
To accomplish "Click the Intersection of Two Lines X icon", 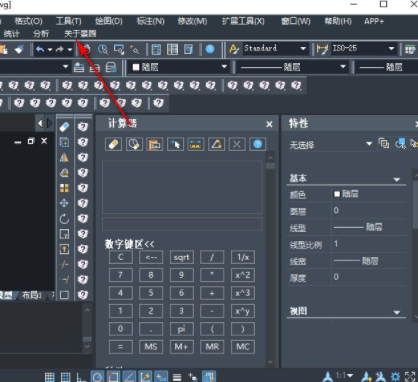I will (237, 144).
